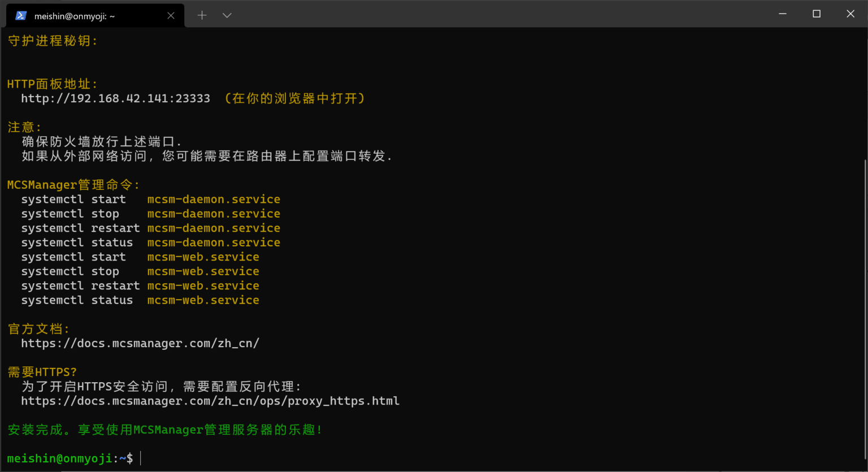The image size is (868, 472).
Task: Click 'systemctl status mcsm-daemon.service' line
Action: 151,243
